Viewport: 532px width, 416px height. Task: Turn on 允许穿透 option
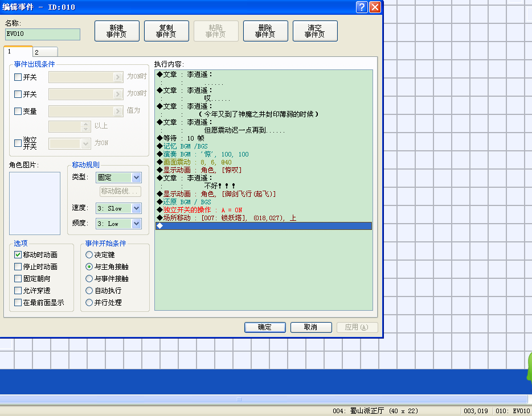pos(18,291)
